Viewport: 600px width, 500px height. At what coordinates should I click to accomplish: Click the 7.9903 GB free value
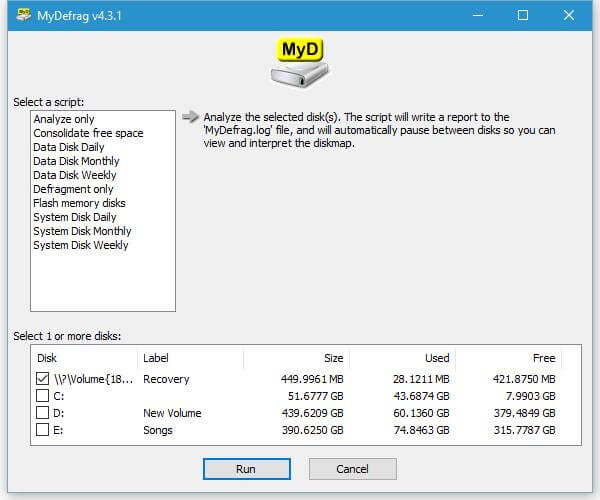(531, 396)
